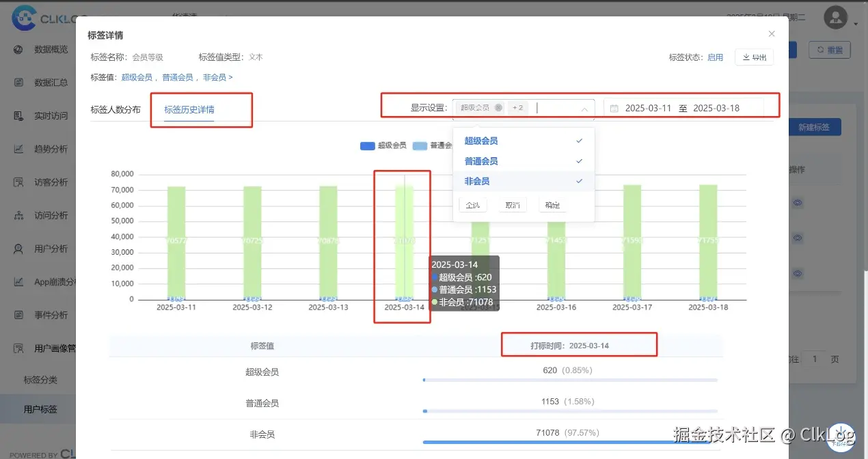Toggle 非会员 option in dropdown
Image resolution: width=868 pixels, height=459 pixels.
pyautogui.click(x=524, y=181)
